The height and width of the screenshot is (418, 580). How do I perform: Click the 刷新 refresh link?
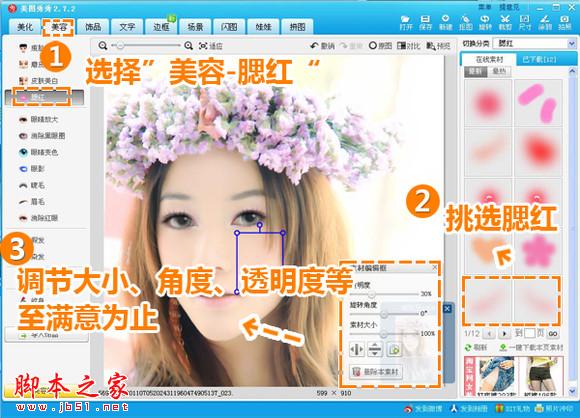point(476,348)
